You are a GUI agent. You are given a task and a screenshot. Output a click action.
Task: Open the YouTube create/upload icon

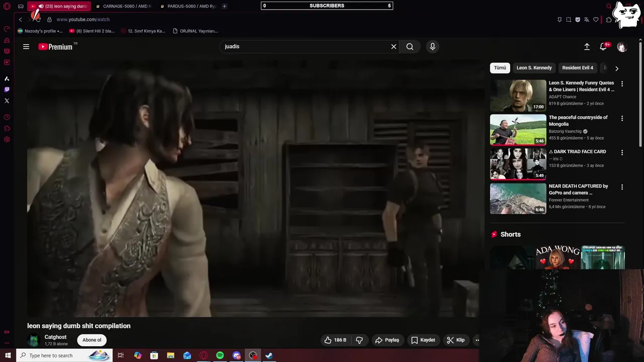point(587,47)
